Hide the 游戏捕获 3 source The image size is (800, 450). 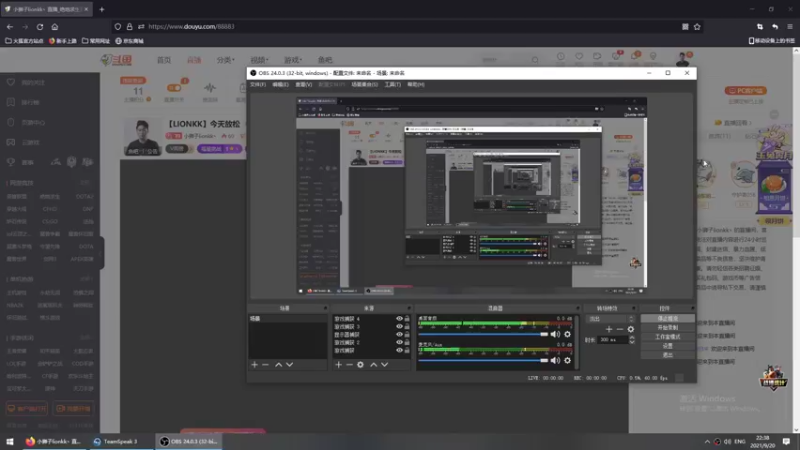click(399, 327)
